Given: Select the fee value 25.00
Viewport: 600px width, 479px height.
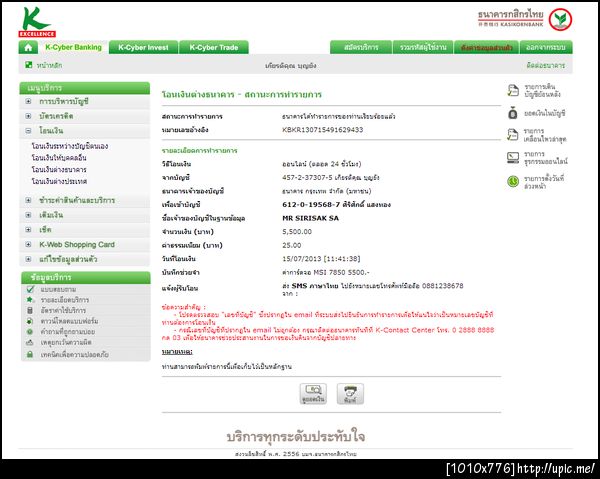Looking at the screenshot, I should (292, 245).
